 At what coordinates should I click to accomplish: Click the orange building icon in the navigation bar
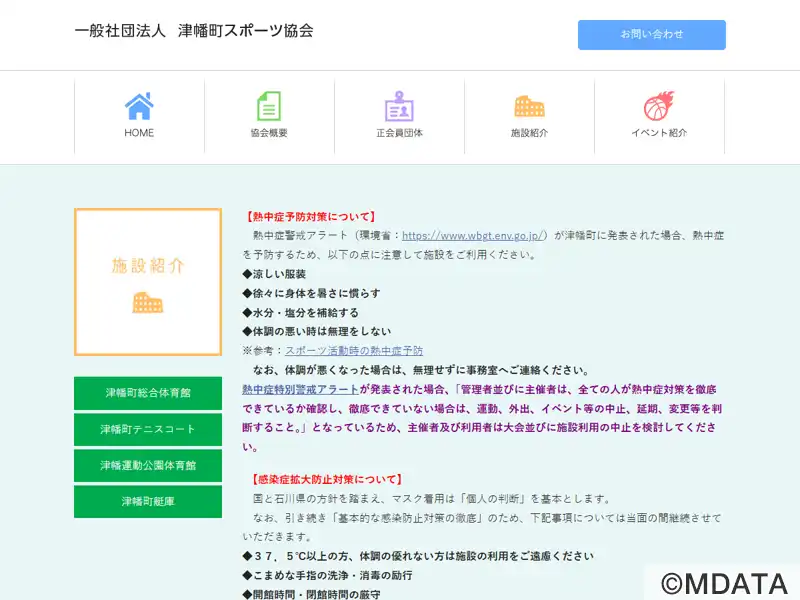(529, 106)
